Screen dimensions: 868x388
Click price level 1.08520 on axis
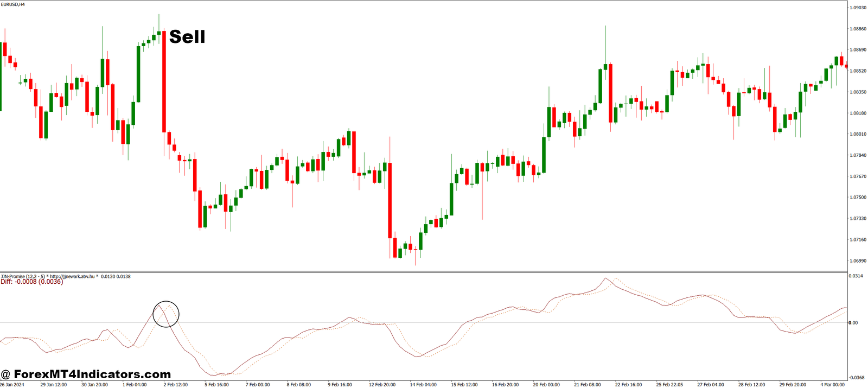tap(858, 71)
